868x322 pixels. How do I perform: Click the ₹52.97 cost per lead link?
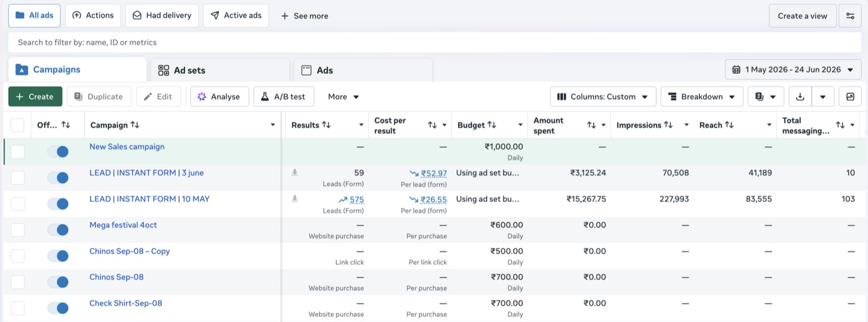point(434,173)
